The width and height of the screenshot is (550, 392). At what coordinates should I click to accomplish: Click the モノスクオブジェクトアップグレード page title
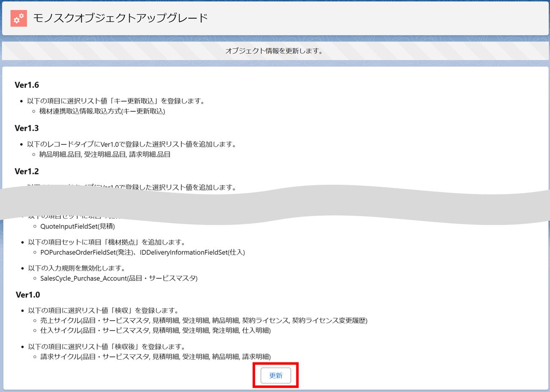click(x=120, y=18)
